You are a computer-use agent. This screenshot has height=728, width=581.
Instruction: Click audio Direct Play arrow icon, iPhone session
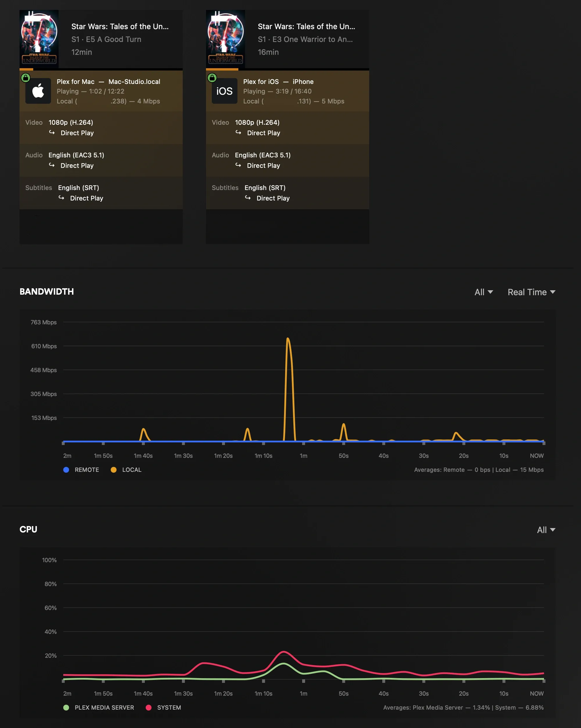[x=238, y=165]
